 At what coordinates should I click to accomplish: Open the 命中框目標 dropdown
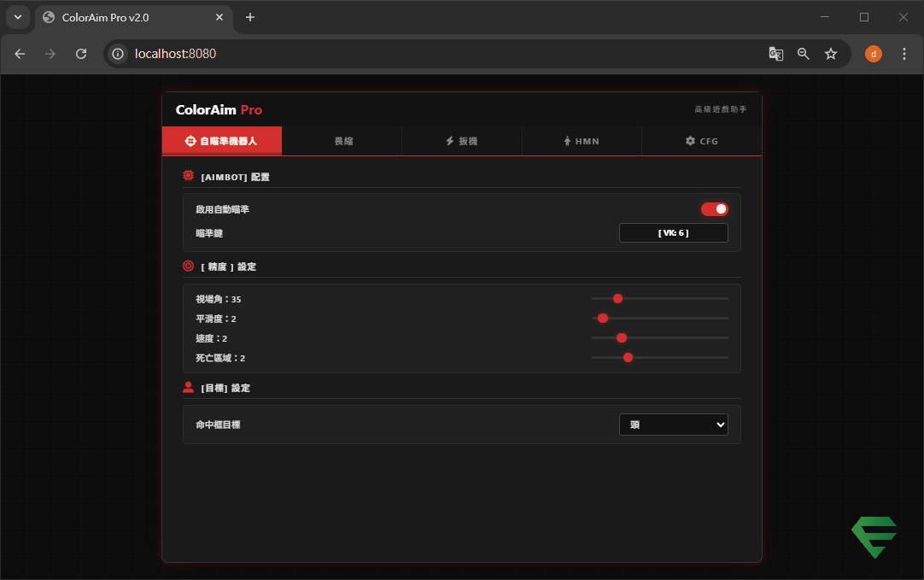(x=673, y=425)
